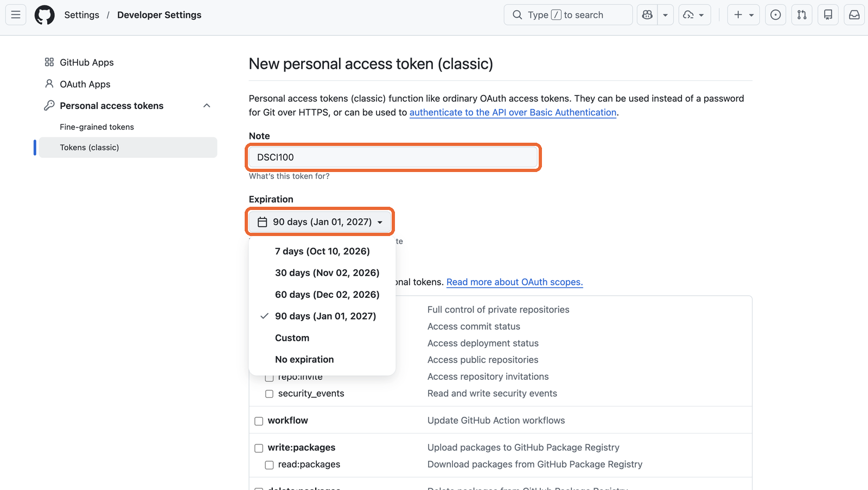
Task: Open OAuth Apps in sidebar
Action: pos(85,84)
